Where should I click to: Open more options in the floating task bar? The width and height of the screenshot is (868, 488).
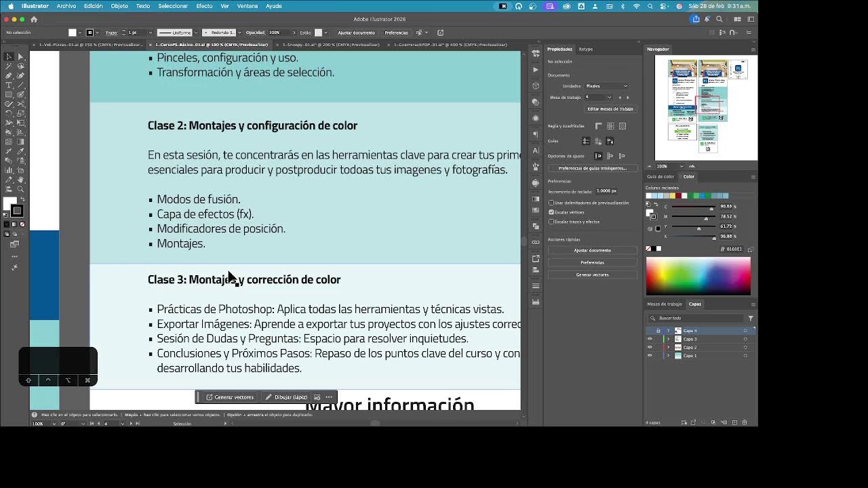tap(329, 397)
